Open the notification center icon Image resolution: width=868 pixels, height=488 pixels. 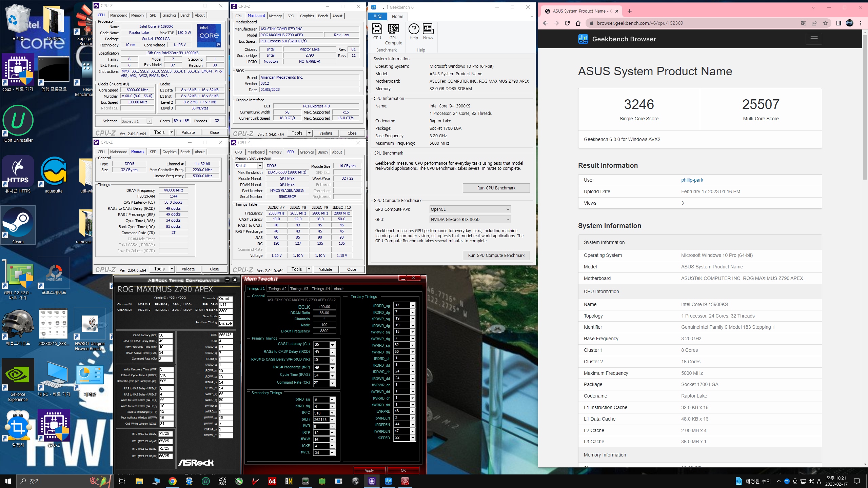pyautogui.click(x=857, y=481)
